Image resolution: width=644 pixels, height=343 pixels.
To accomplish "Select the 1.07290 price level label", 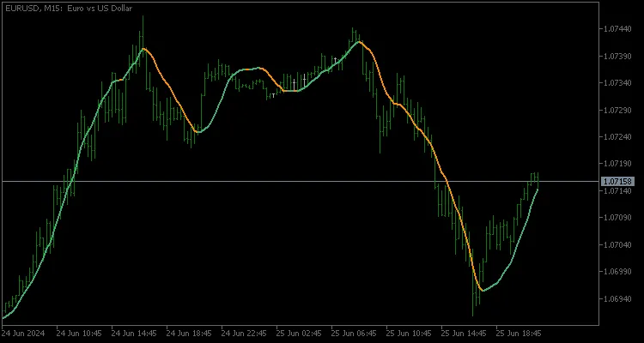I will click(618, 110).
